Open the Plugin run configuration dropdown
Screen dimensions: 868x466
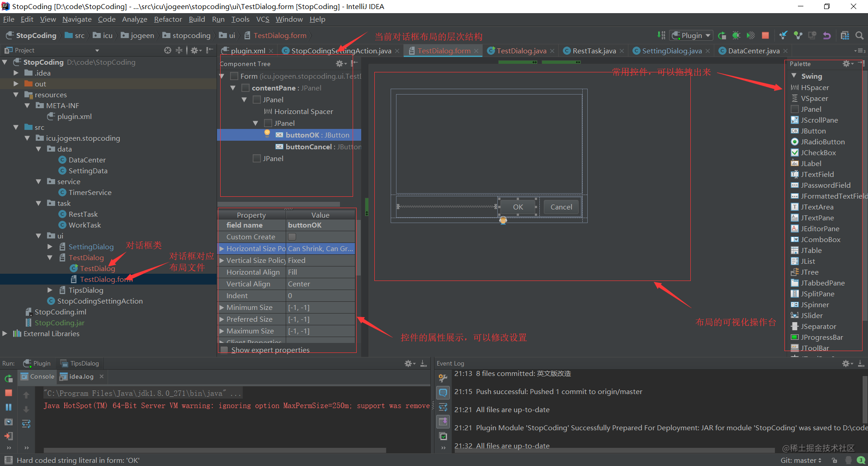tap(691, 35)
